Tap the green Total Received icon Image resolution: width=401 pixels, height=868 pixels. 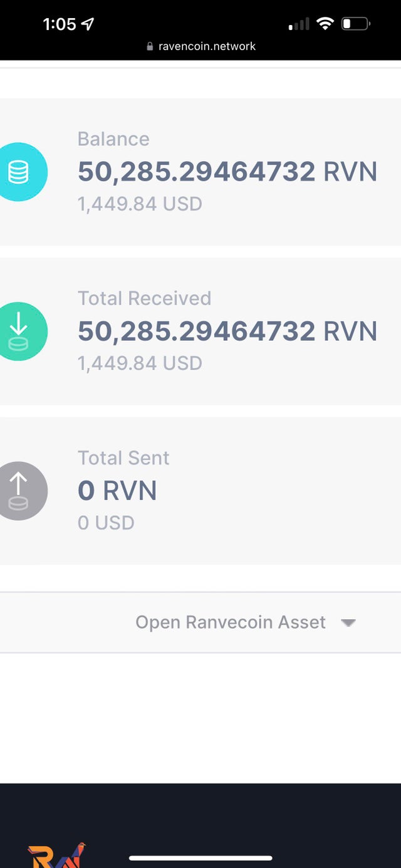pos(20,331)
